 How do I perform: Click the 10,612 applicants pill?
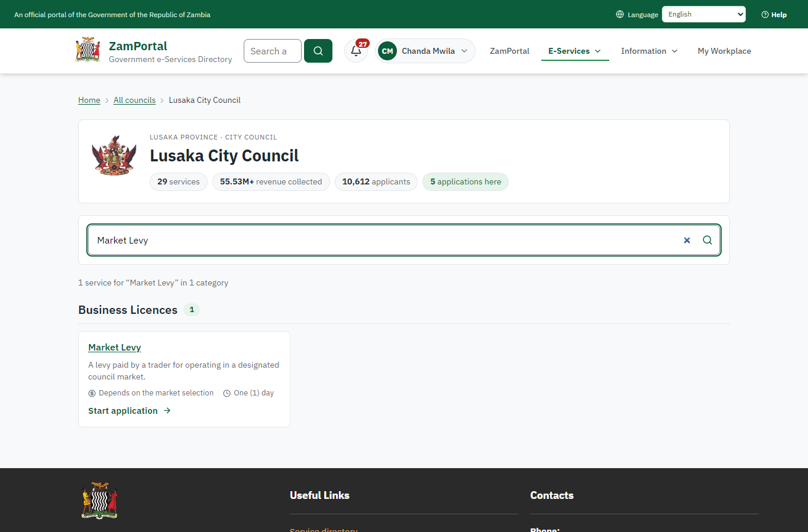(x=376, y=181)
